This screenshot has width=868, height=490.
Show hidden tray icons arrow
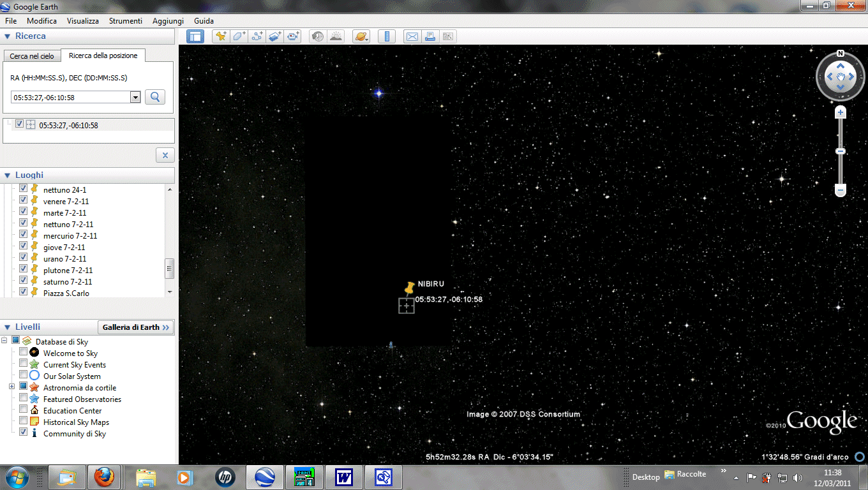(x=736, y=477)
